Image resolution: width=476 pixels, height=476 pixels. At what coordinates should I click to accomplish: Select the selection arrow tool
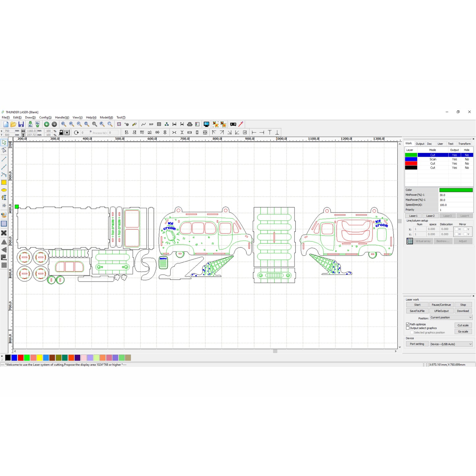(4, 142)
